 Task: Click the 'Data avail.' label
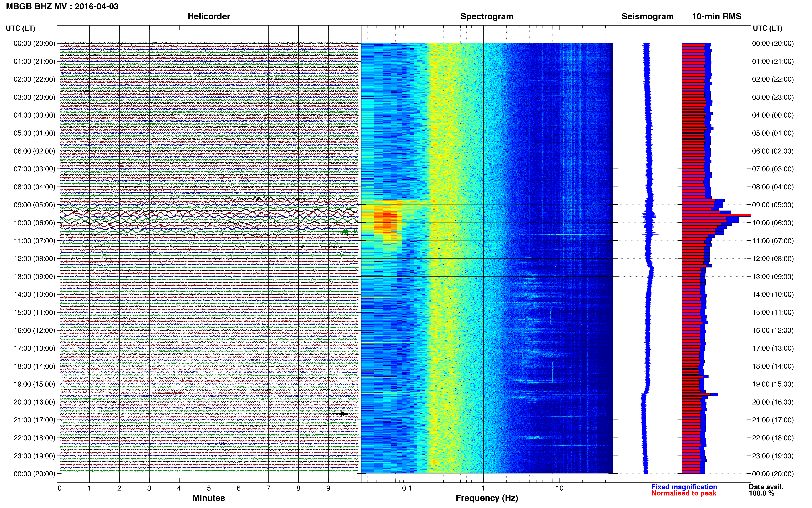click(766, 487)
